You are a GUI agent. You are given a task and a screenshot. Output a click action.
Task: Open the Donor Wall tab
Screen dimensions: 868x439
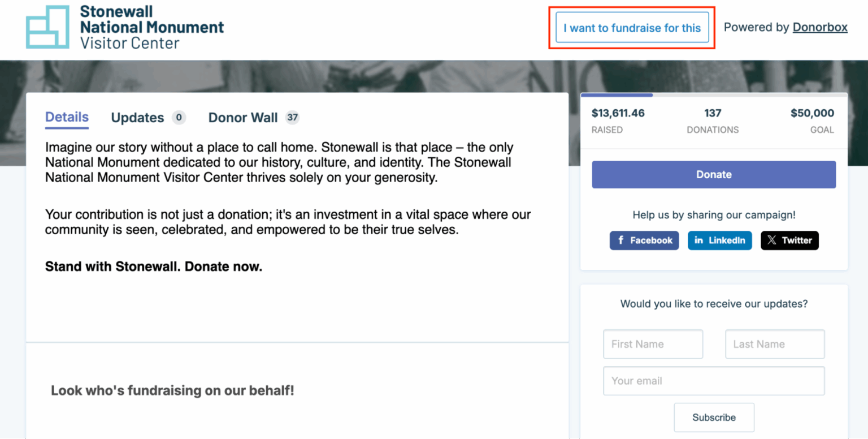(243, 118)
